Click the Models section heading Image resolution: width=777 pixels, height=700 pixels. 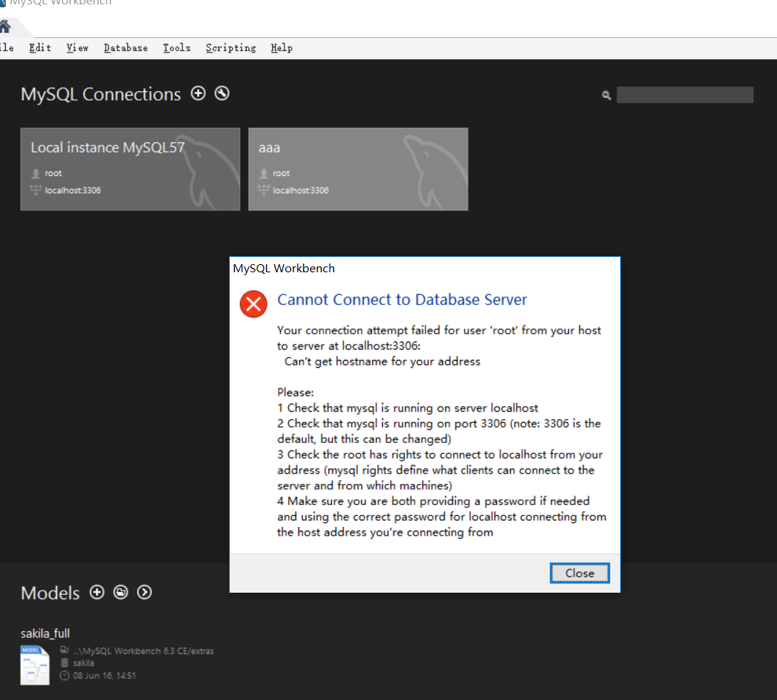click(x=50, y=593)
